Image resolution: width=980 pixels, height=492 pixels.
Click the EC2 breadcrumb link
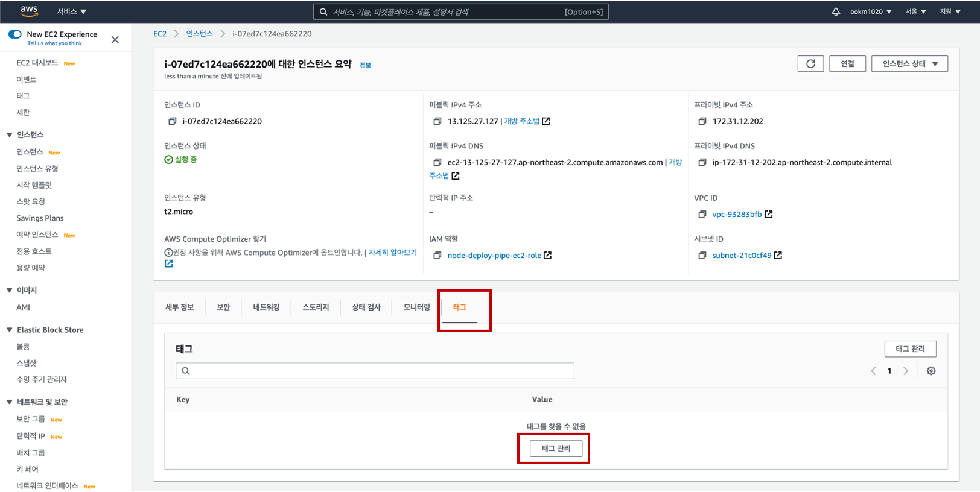(160, 34)
